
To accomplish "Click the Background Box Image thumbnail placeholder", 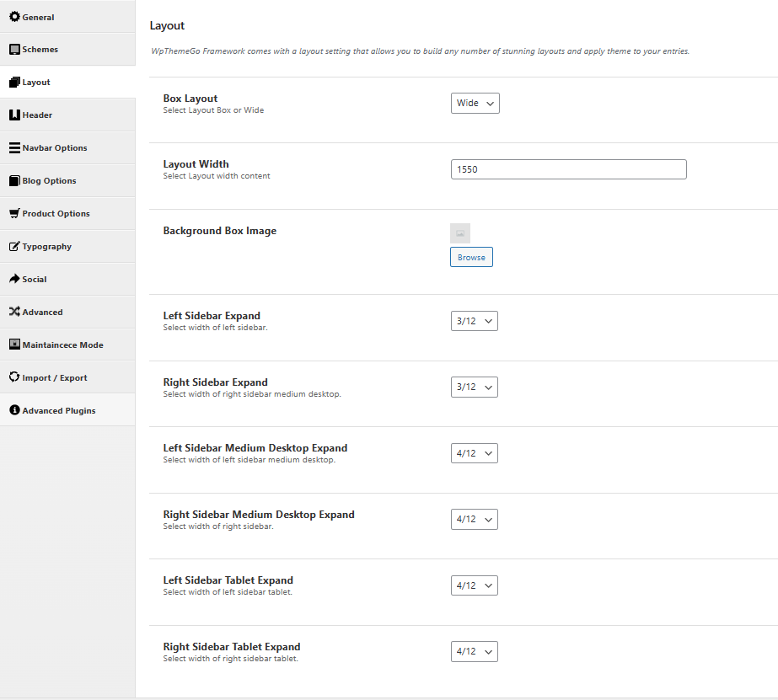I will (460, 233).
